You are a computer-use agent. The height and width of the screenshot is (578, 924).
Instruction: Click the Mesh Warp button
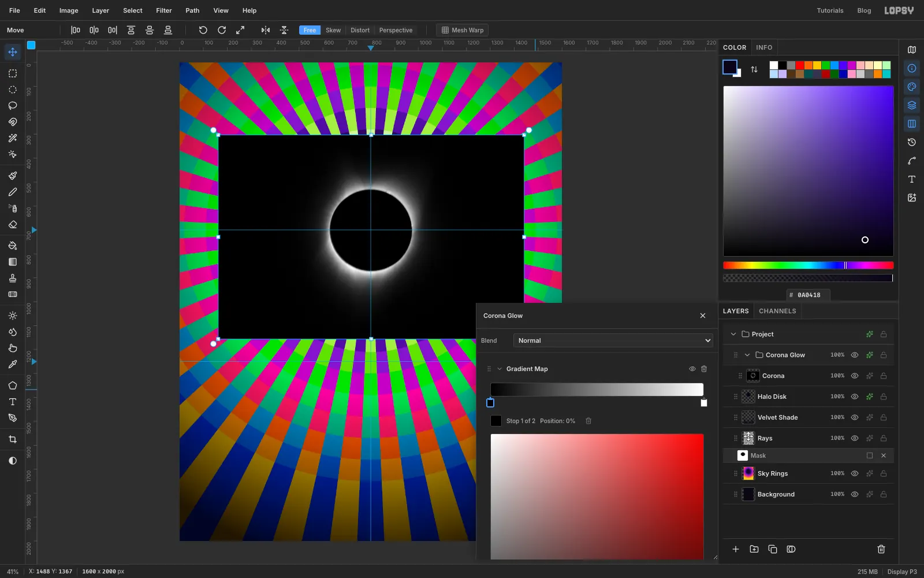click(x=463, y=30)
